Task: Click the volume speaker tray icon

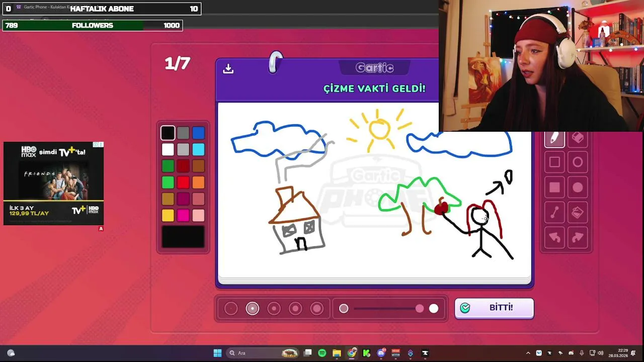Action: [600, 353]
